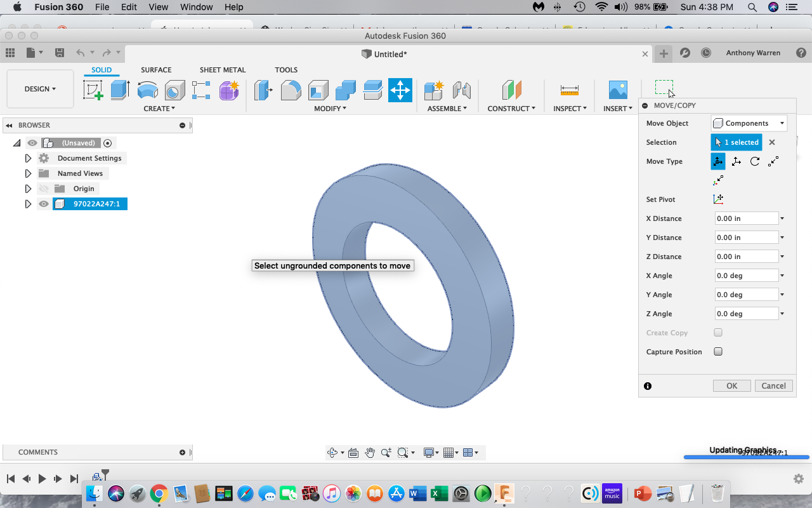Open the Revolve tool
812x508 pixels.
(148, 90)
